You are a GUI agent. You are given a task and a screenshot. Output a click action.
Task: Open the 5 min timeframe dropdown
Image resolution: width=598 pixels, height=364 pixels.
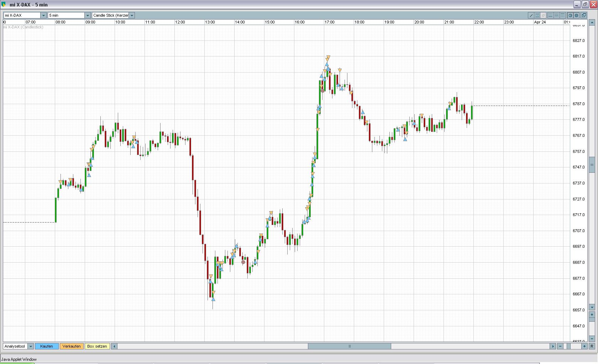click(87, 15)
